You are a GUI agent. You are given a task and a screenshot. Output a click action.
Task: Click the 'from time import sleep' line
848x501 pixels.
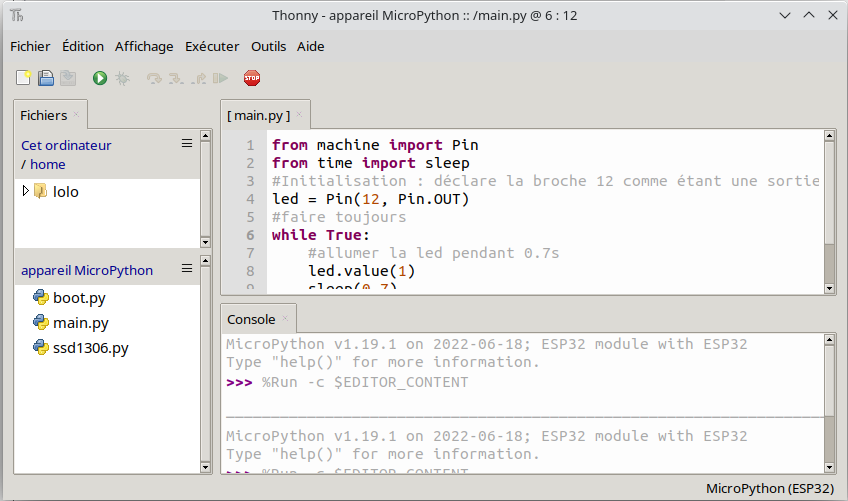pyautogui.click(x=370, y=163)
